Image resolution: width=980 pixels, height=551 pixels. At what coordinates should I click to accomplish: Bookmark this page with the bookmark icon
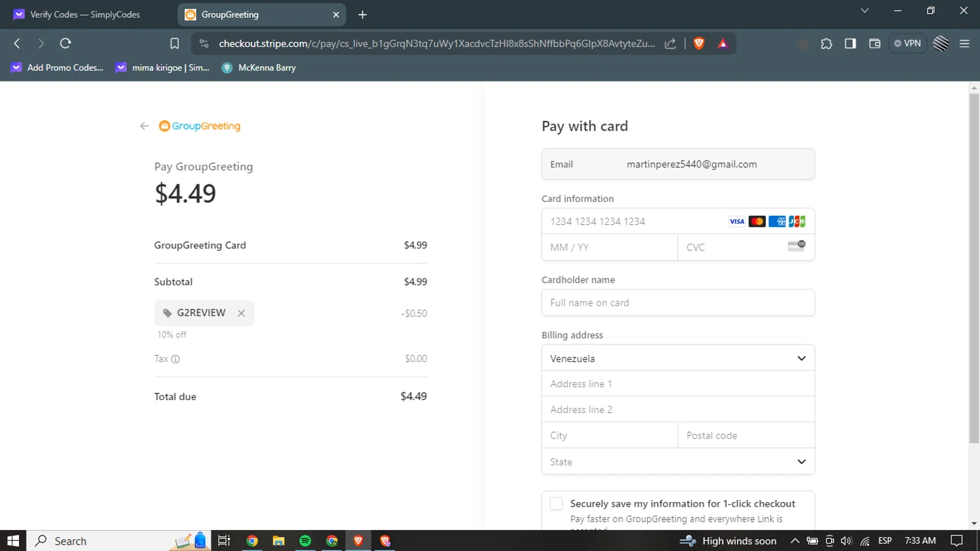tap(174, 43)
